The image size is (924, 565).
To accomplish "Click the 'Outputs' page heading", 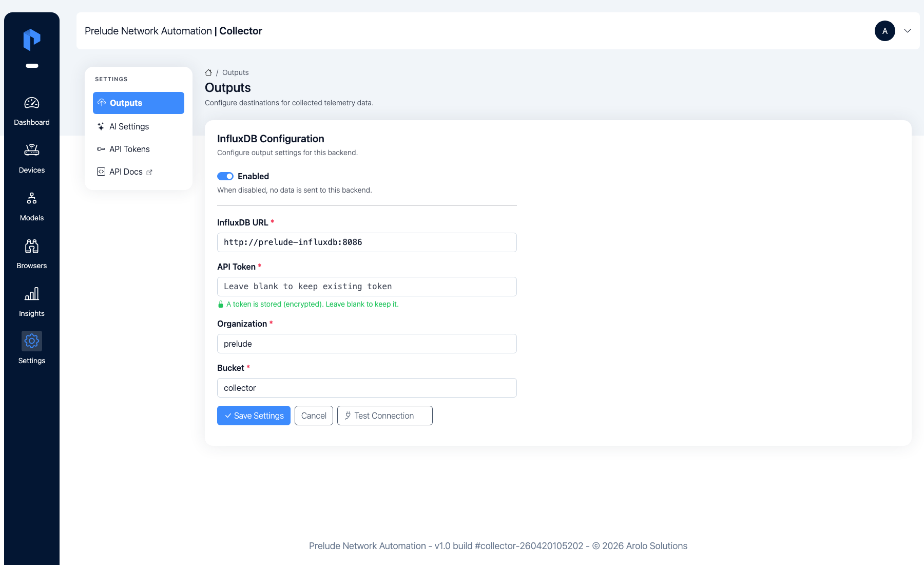I will point(228,88).
